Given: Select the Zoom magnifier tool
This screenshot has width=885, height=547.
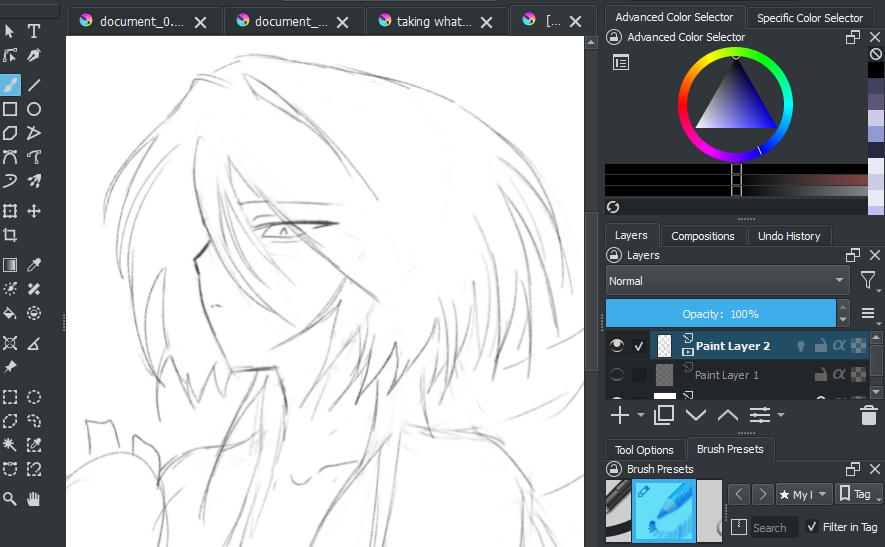Looking at the screenshot, I should pyautogui.click(x=10, y=499).
